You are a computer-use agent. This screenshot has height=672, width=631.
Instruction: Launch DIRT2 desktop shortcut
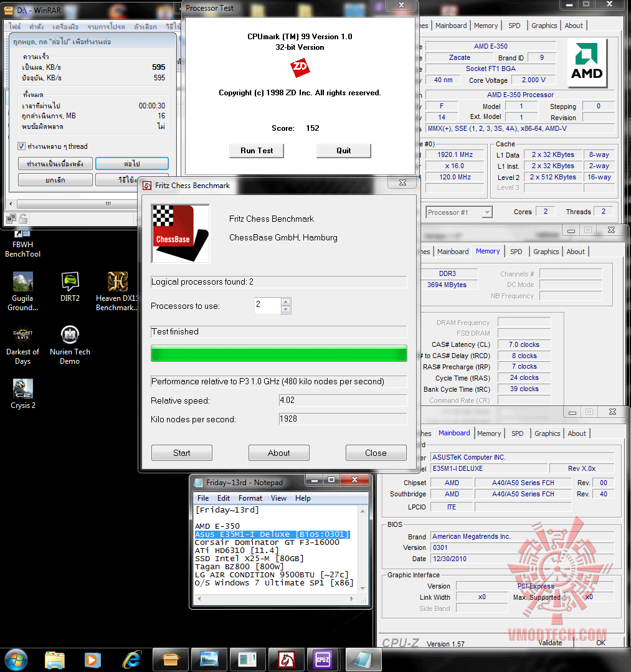[70, 286]
